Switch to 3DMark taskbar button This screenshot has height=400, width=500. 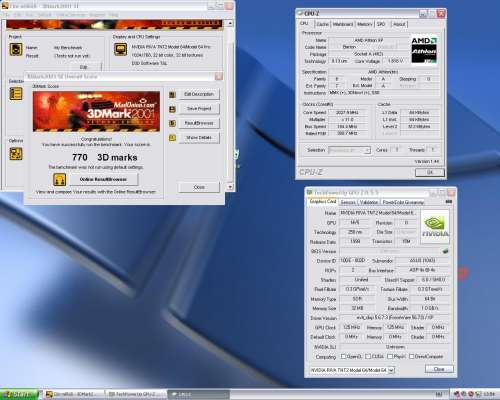tap(75, 395)
